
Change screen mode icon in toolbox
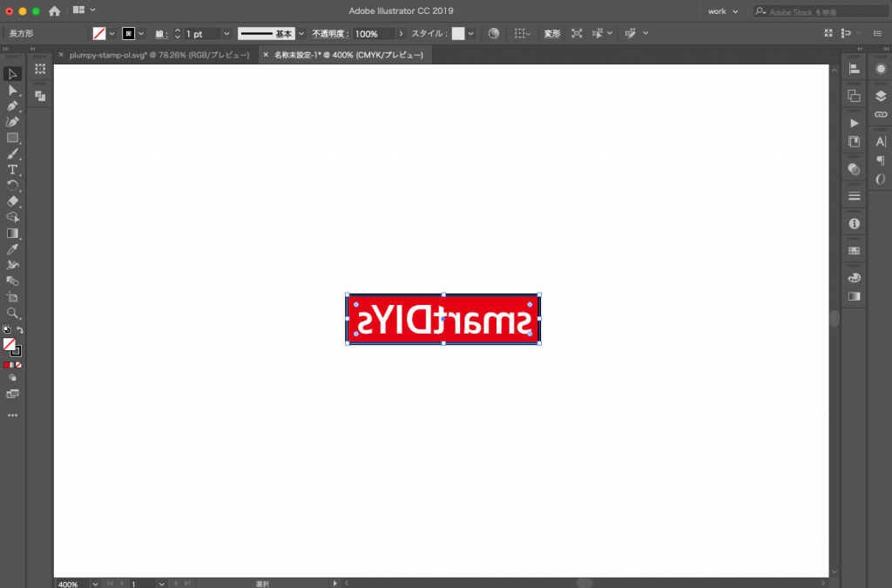click(x=12, y=394)
